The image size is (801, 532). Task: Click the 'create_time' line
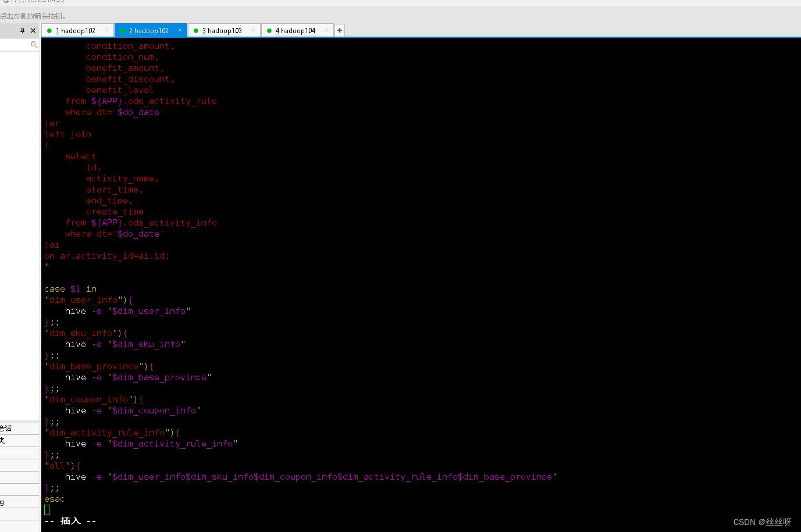pyautogui.click(x=115, y=212)
